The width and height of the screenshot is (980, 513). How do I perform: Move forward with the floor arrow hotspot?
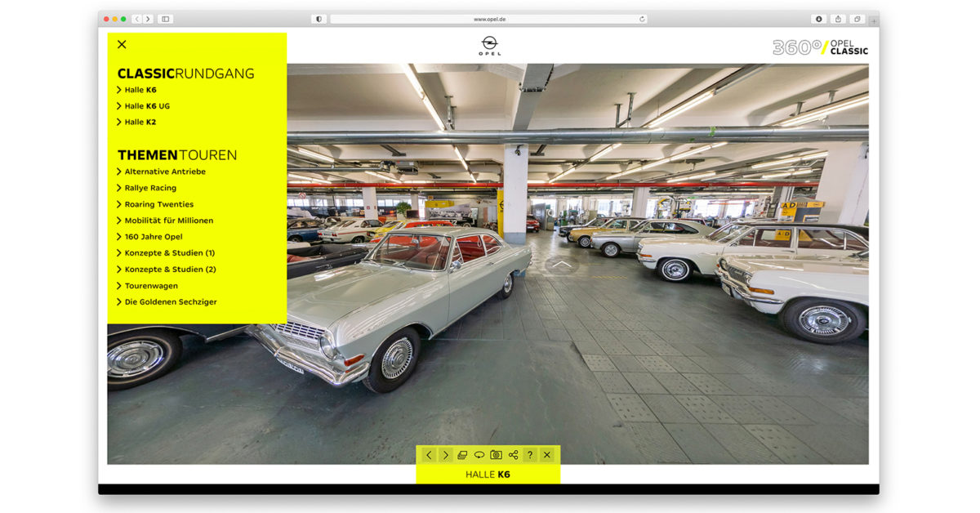click(x=561, y=264)
